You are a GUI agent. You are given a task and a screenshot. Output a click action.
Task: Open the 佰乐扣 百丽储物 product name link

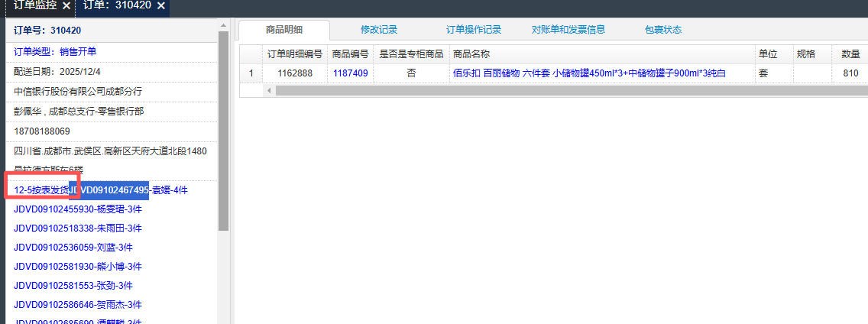click(588, 73)
